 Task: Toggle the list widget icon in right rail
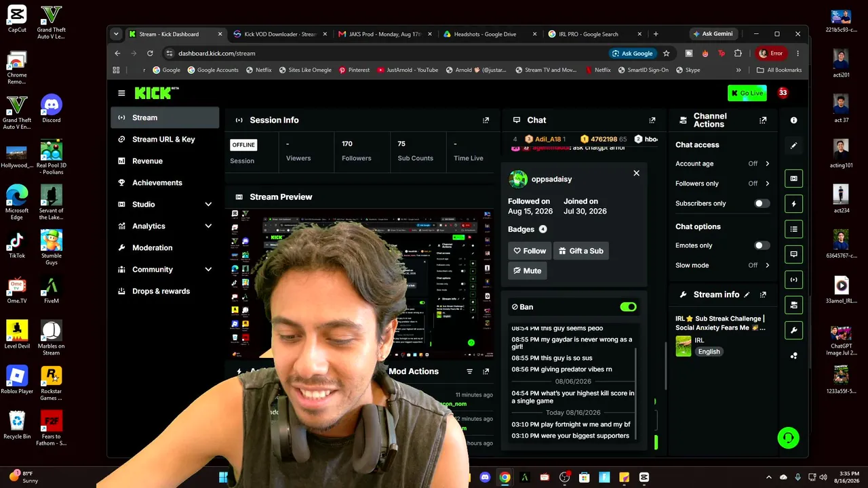[x=793, y=229]
